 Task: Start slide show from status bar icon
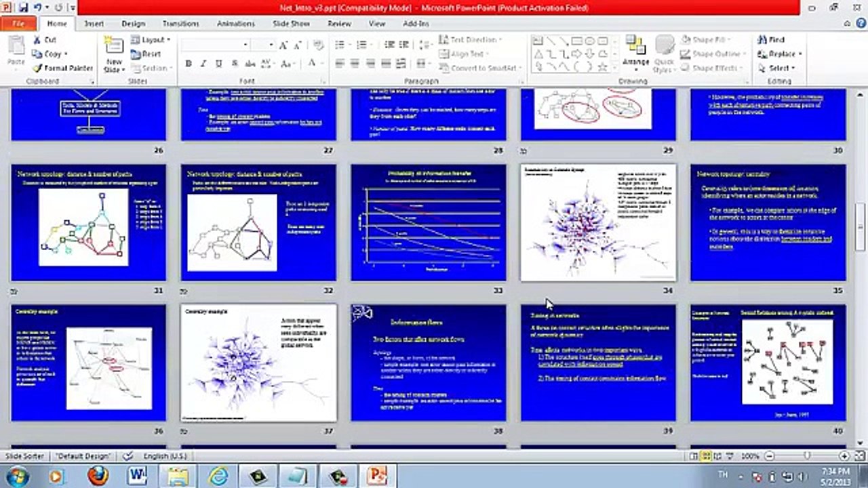[729, 456]
